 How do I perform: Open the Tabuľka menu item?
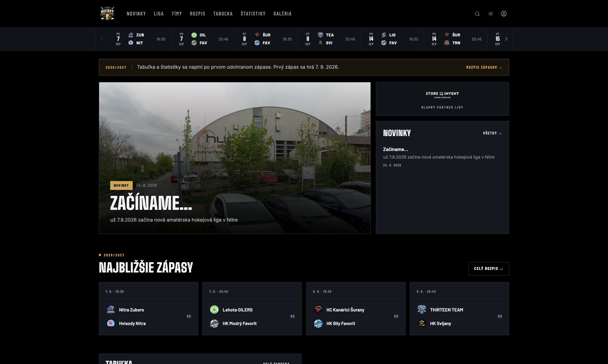[x=223, y=14]
